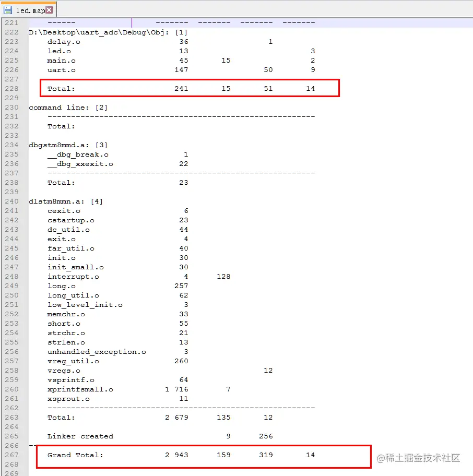Click the memchr.o entry

(x=66, y=314)
